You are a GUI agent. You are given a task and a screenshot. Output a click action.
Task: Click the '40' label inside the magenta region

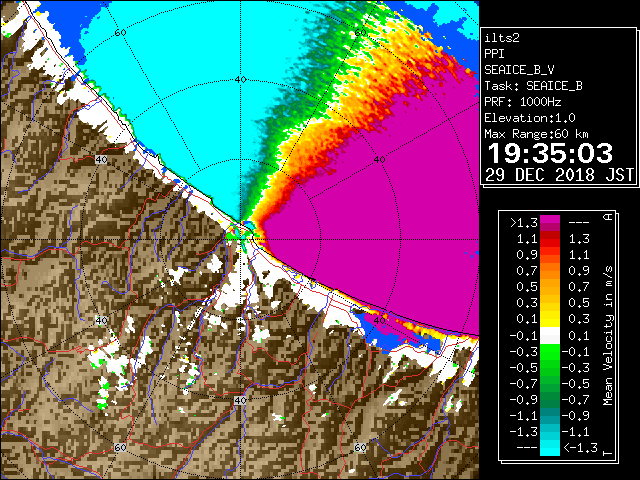click(x=380, y=160)
